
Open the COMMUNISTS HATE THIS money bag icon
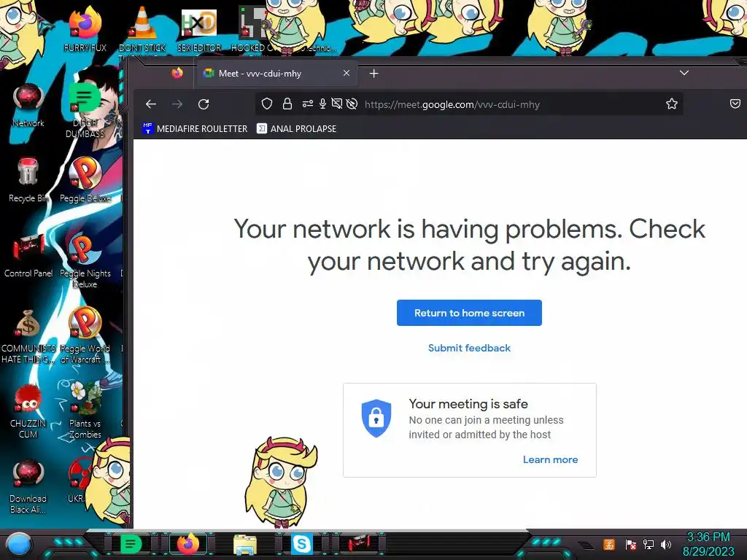click(x=28, y=336)
